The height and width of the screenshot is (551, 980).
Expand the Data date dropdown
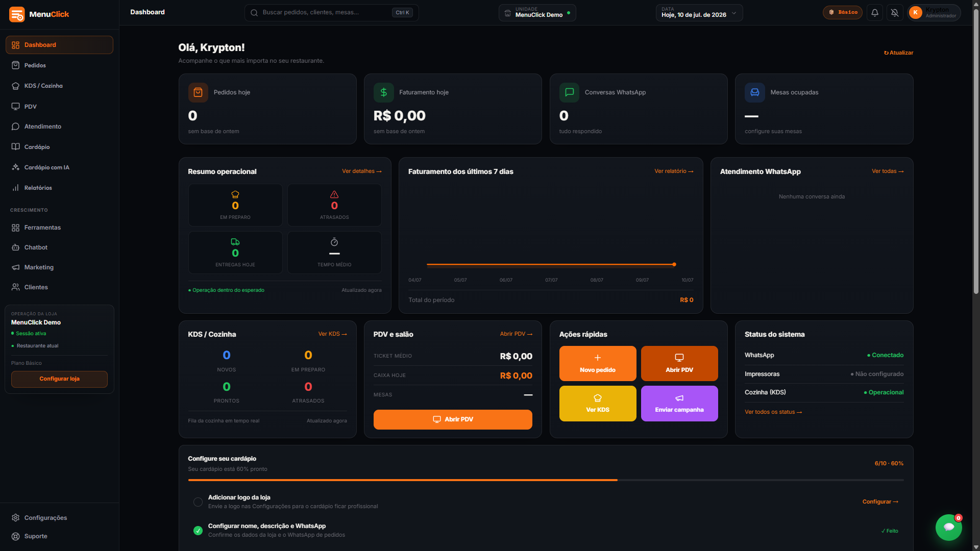pos(699,13)
